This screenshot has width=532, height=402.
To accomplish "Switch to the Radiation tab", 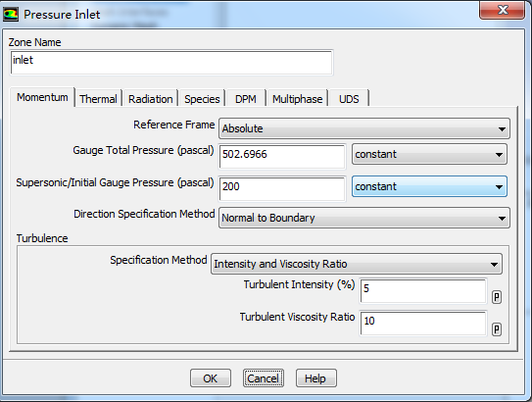I will click(x=150, y=99).
